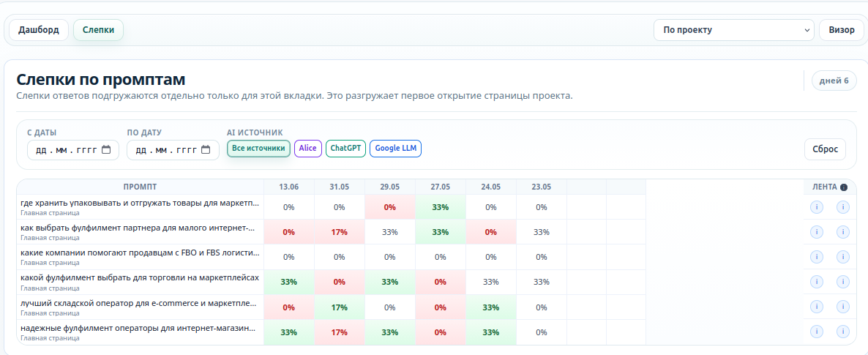This screenshot has height=355, width=868.
Task: Select the Все источники filter chip
Action: coord(258,149)
